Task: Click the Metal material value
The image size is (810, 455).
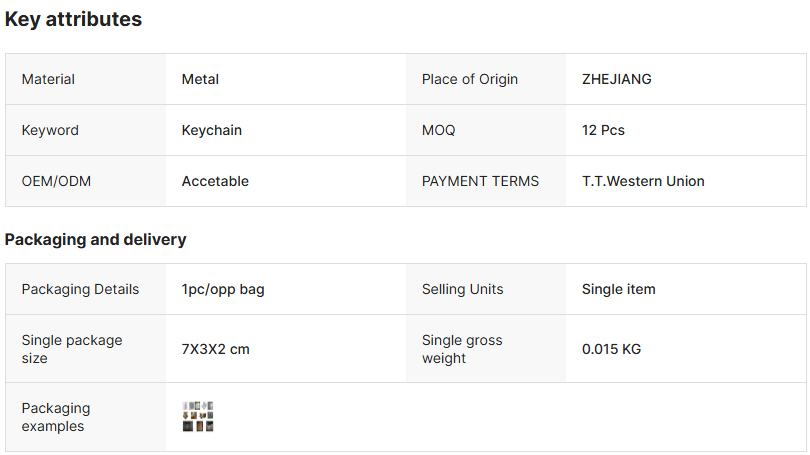Action: coord(200,79)
